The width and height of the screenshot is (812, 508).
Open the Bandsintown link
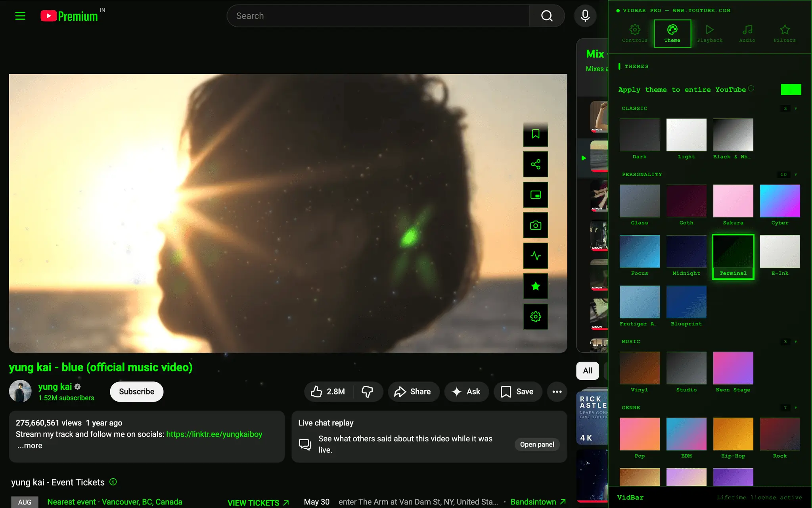[x=538, y=502]
